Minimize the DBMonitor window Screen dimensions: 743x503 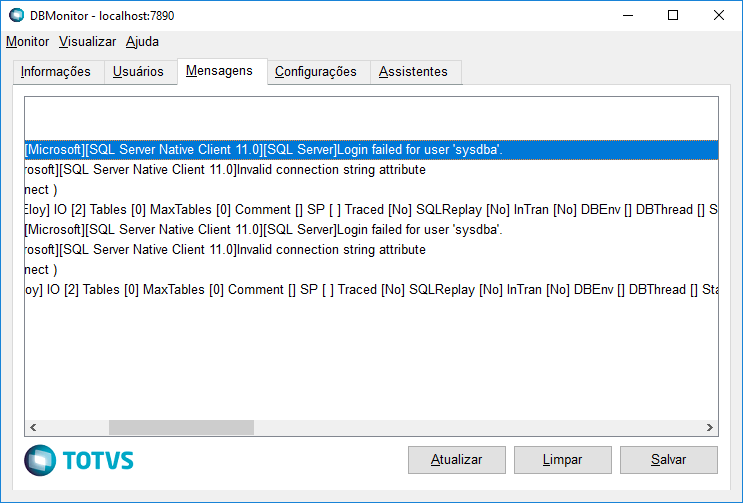point(628,16)
